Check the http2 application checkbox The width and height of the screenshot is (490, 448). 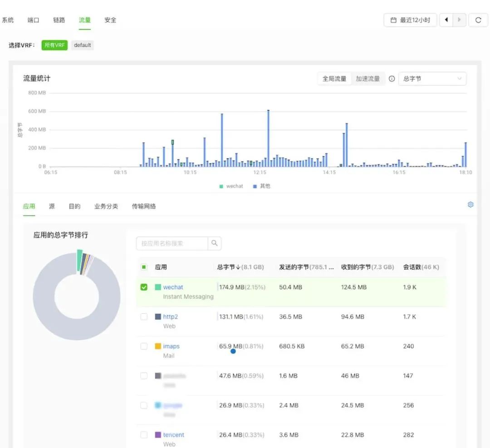click(144, 317)
